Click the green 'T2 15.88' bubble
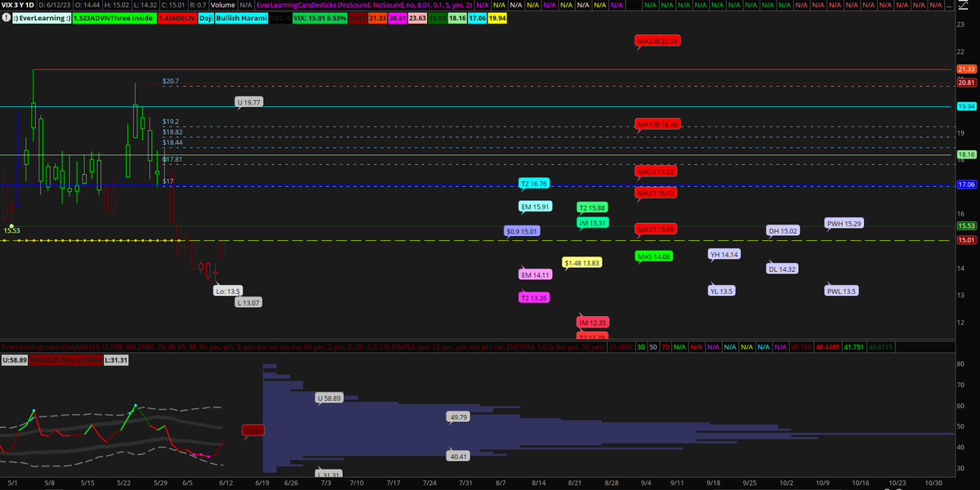The width and height of the screenshot is (980, 490). point(592,207)
